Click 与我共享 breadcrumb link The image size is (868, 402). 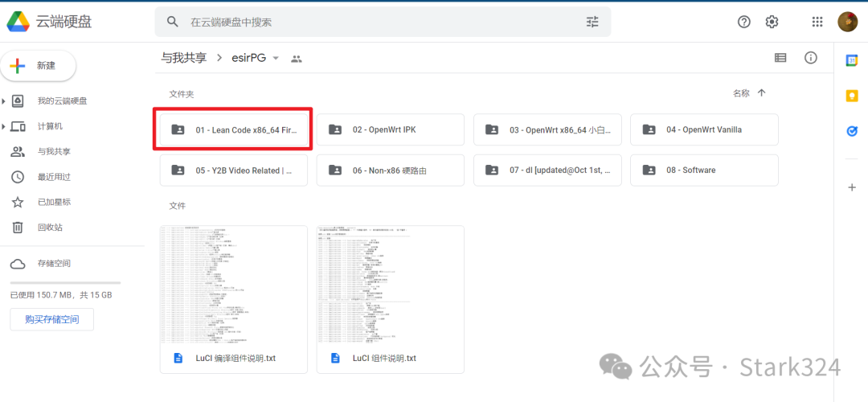tap(184, 58)
